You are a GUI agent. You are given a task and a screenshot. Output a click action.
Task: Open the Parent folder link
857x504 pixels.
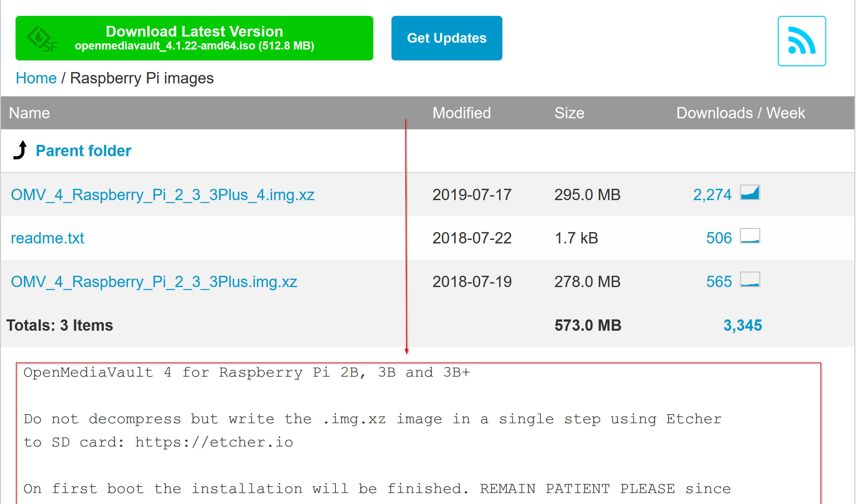coord(84,151)
